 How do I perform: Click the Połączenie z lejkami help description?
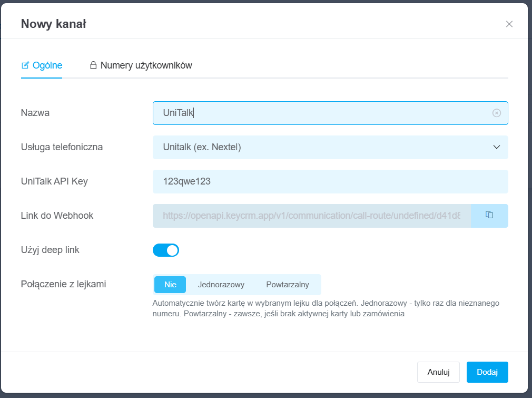click(326, 308)
